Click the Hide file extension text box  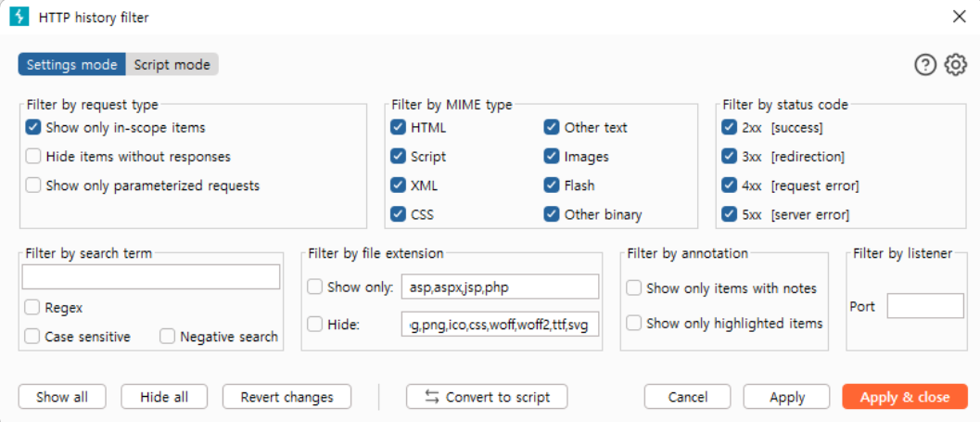(x=501, y=324)
